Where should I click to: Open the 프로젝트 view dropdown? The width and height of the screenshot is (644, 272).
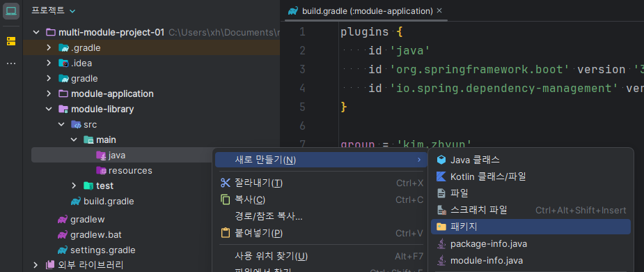pos(54,10)
